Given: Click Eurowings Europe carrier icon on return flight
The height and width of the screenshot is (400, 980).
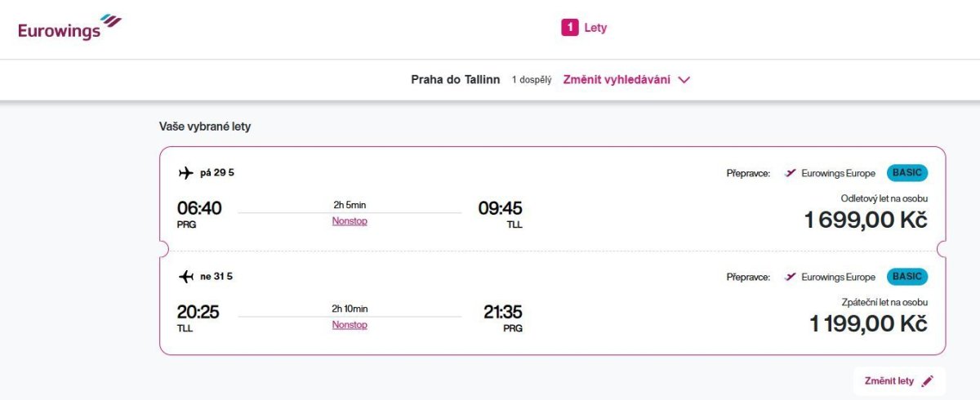Looking at the screenshot, I should pos(790,277).
